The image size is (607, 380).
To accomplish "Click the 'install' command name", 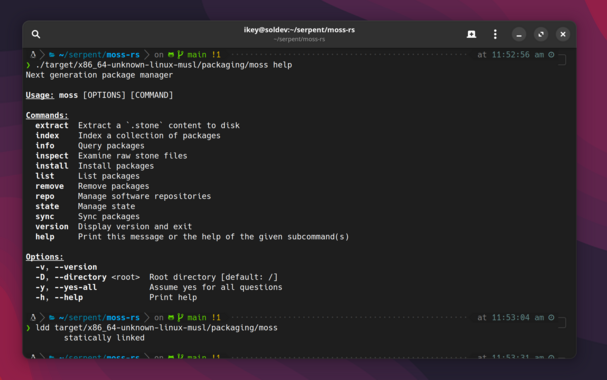I will [52, 166].
